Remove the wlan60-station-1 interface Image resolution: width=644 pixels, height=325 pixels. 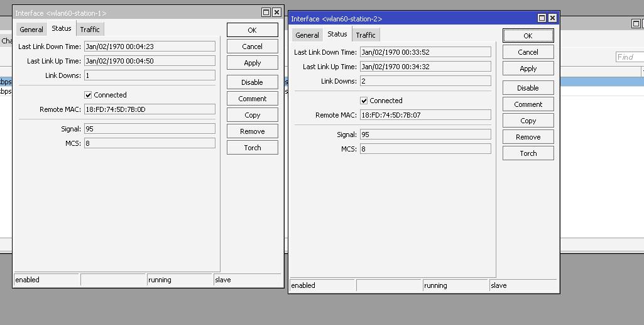coord(252,131)
